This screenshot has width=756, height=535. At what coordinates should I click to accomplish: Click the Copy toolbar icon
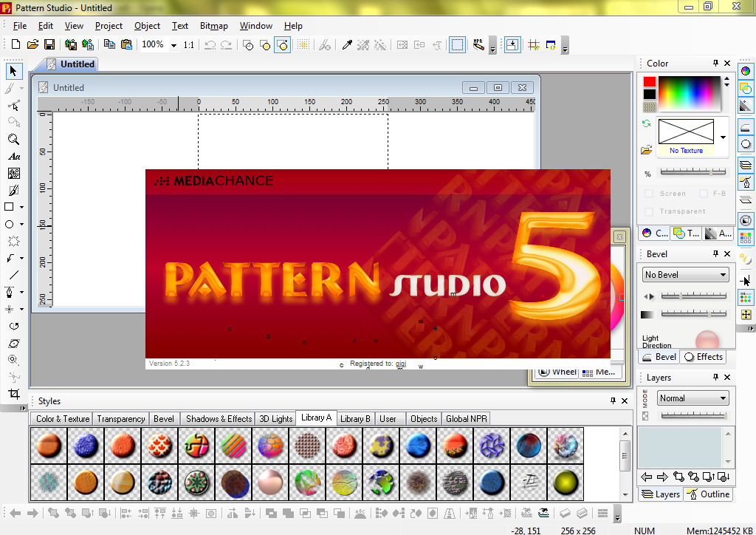pos(109,44)
